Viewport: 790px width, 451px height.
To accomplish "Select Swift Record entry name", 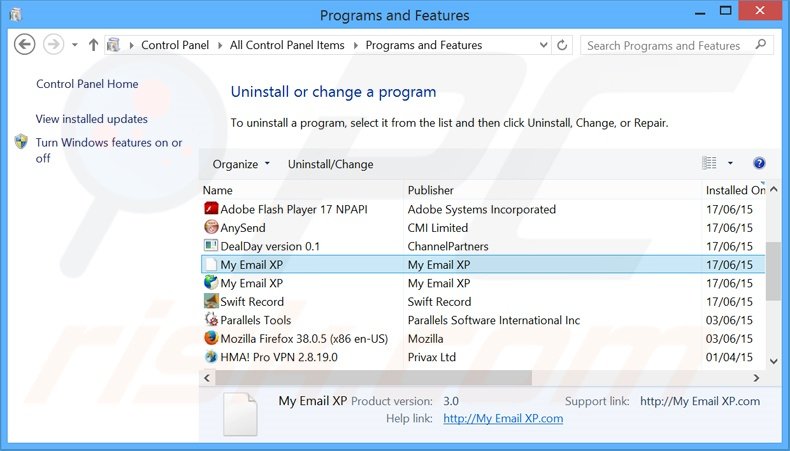I will 252,301.
